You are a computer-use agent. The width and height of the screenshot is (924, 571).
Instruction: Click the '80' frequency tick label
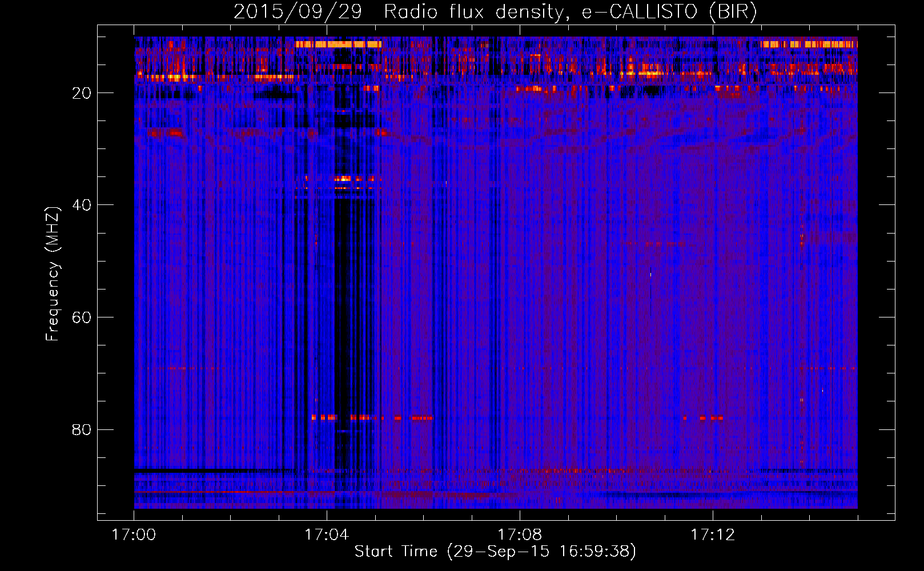point(82,429)
